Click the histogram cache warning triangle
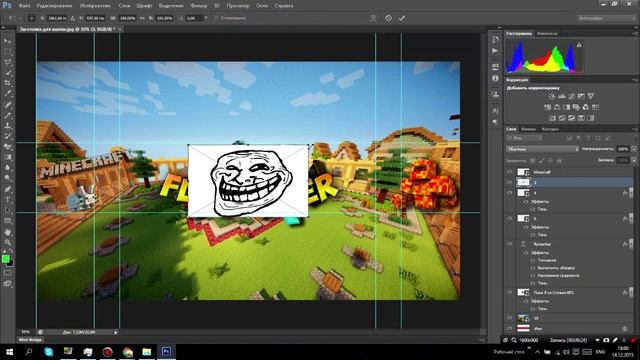 (579, 45)
